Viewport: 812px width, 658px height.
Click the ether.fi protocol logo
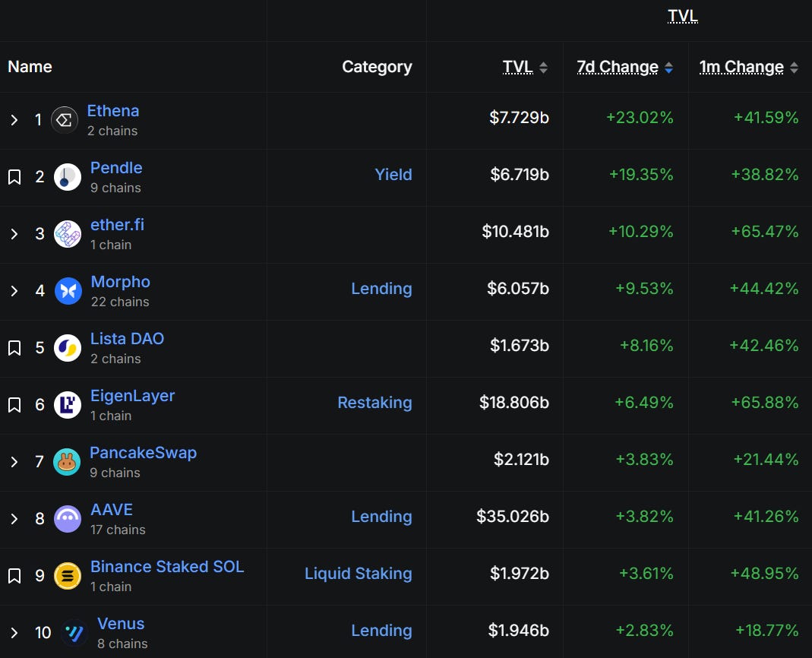[68, 234]
